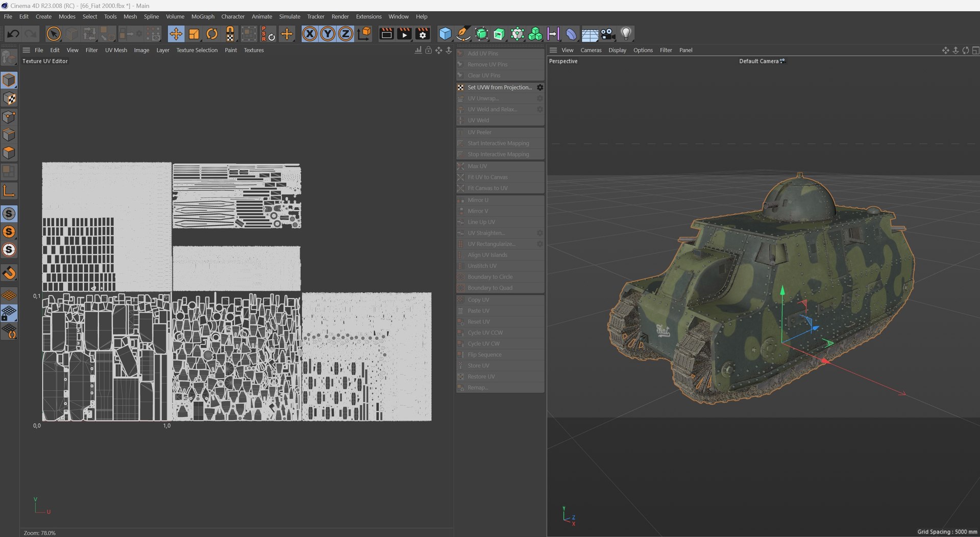Toggle Z axis lock
The image size is (980, 537).
pyautogui.click(x=346, y=34)
